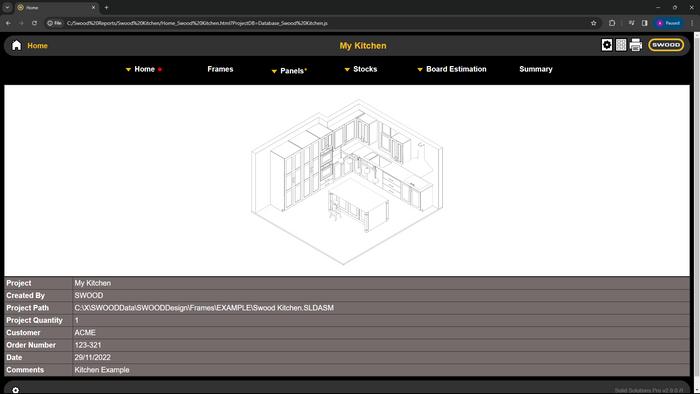Viewport: 700px width, 394px height.
Task: Close the Home browser tab
Action: click(x=93, y=8)
